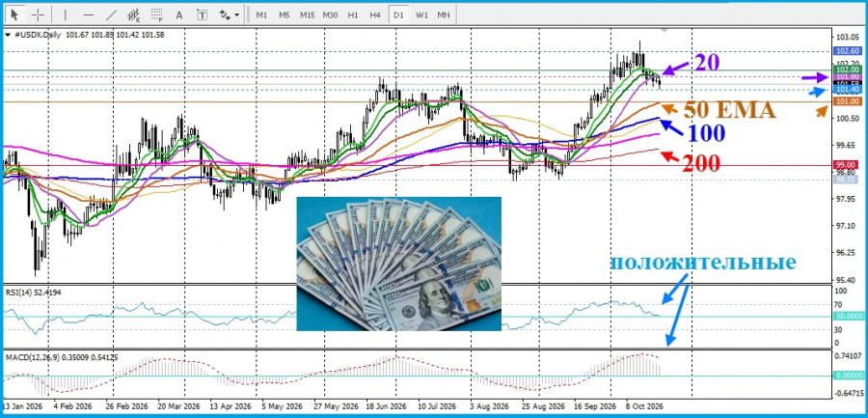Screen dimensions: 868x418
Task: Click the 13 Jan 2026 date label
Action: (x=21, y=405)
